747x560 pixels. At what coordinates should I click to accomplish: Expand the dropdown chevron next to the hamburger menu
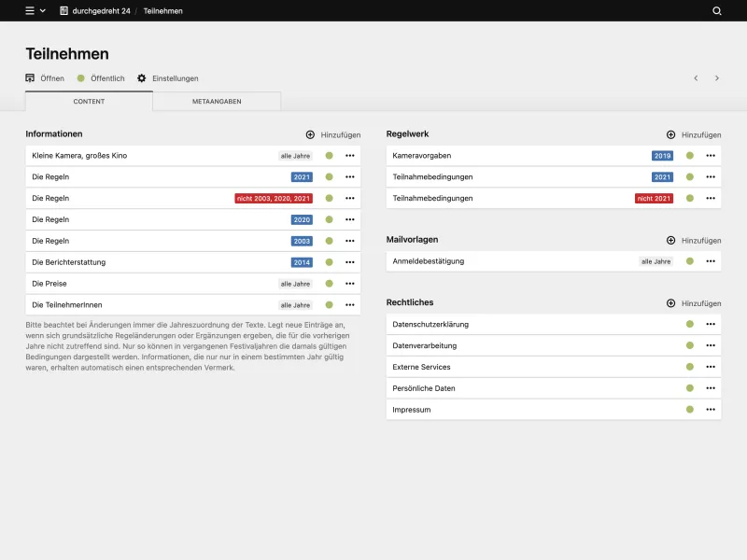(41, 10)
